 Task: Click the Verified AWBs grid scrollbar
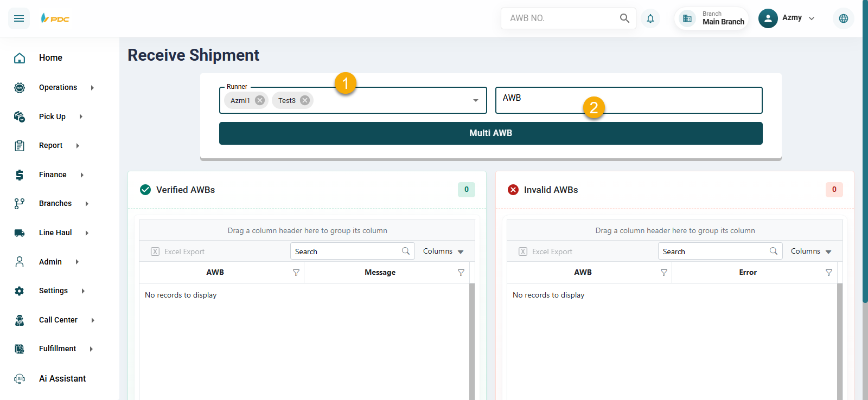point(471,341)
